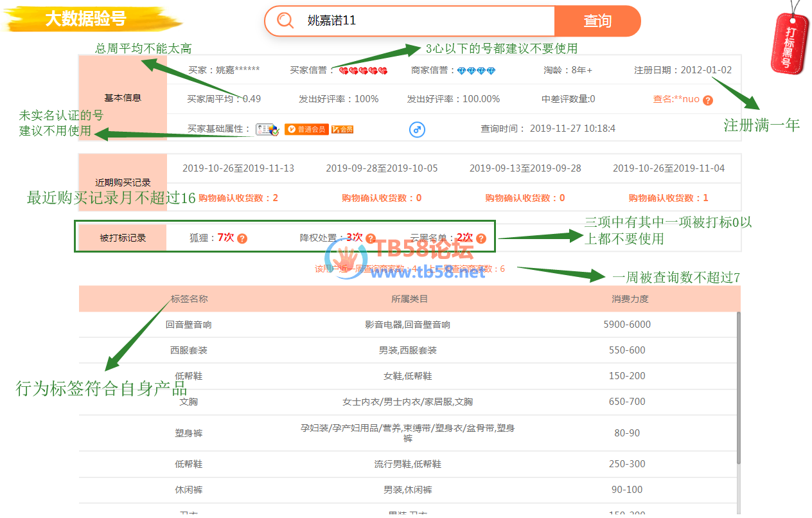Click the 回音壁音响 tag name cell
The height and width of the screenshot is (518, 812).
(189, 325)
